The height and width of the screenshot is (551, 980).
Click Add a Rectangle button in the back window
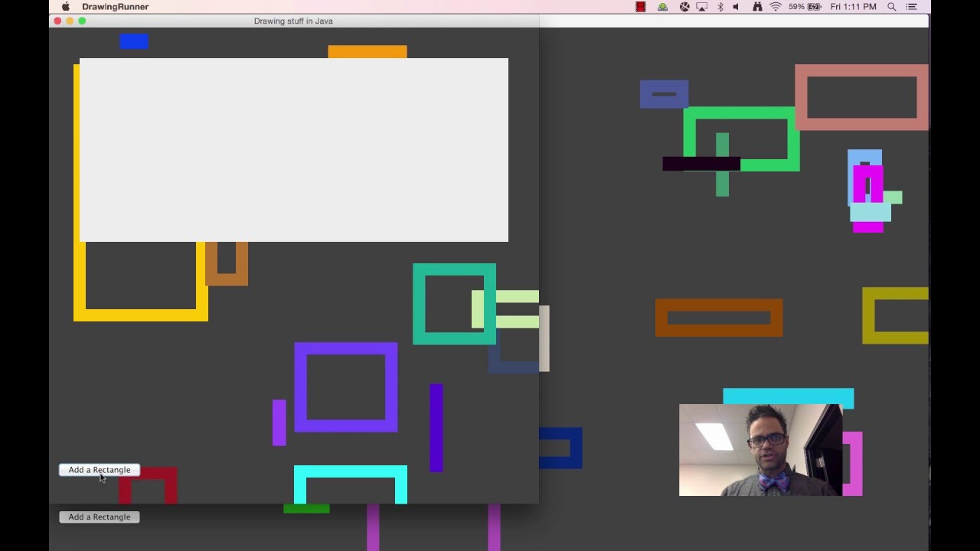coord(100,517)
